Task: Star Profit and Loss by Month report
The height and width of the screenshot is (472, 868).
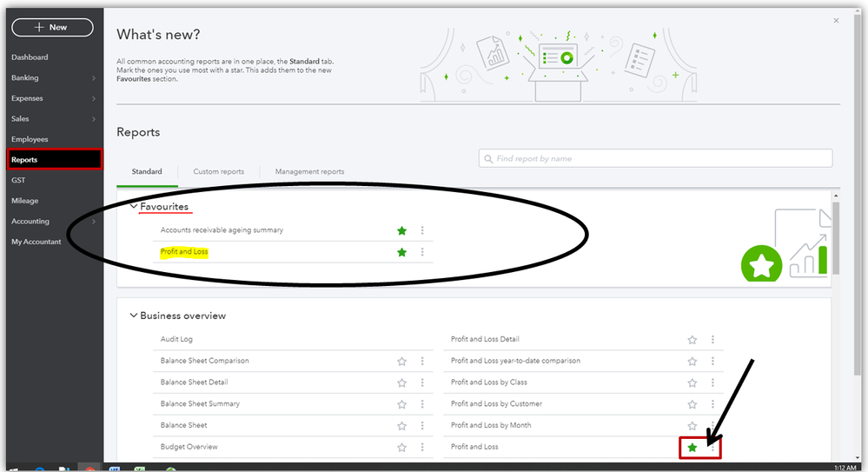Action: tap(692, 426)
